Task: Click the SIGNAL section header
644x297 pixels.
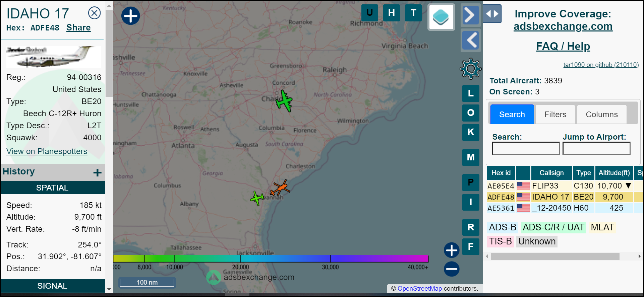Action: click(52, 286)
